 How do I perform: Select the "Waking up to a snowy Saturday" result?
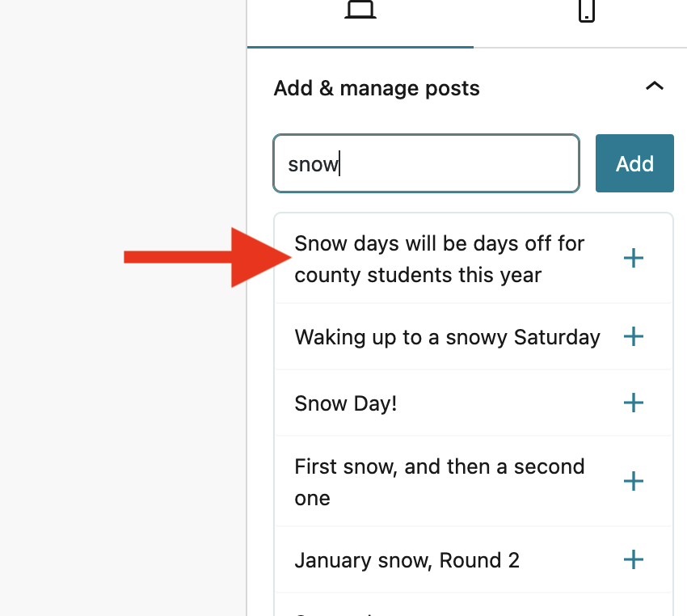447,337
